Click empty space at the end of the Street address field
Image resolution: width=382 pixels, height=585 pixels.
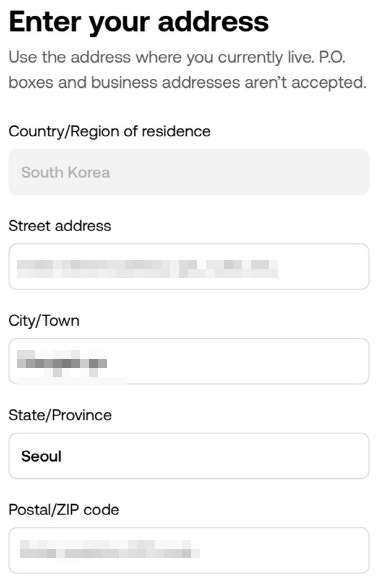(x=323, y=266)
